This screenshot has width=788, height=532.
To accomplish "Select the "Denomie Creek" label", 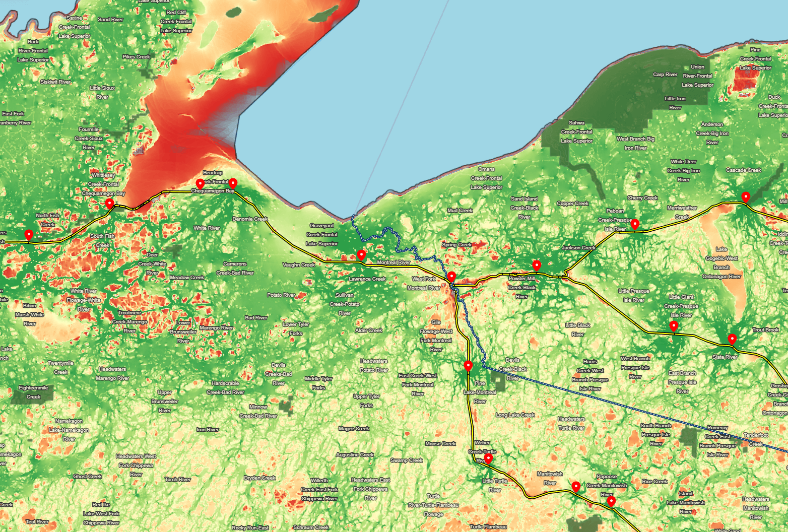I will tap(250, 219).
